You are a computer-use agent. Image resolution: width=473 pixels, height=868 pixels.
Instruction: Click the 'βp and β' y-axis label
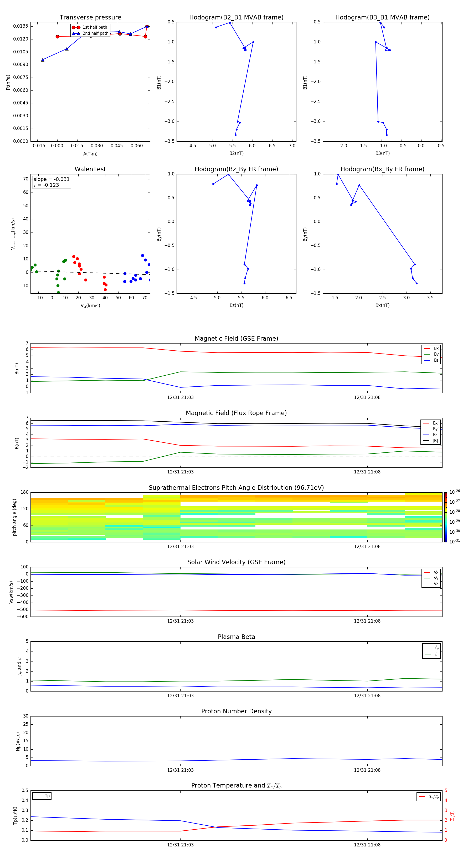point(19,667)
